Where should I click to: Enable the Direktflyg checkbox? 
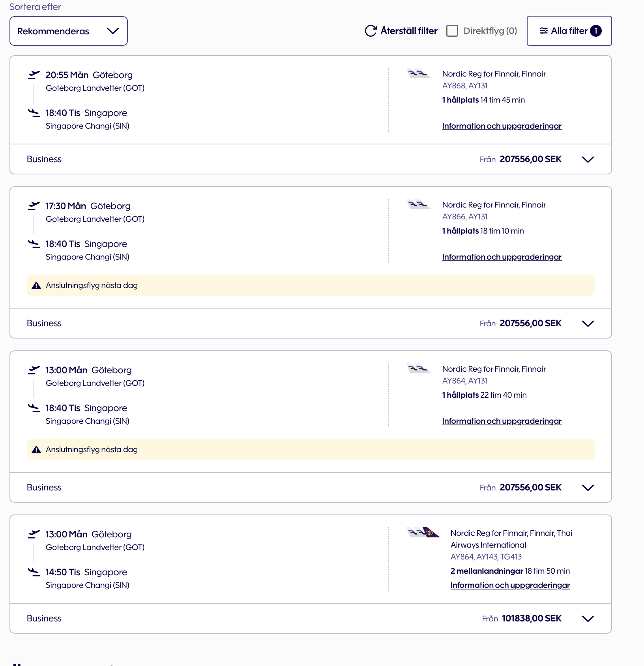pyautogui.click(x=452, y=31)
